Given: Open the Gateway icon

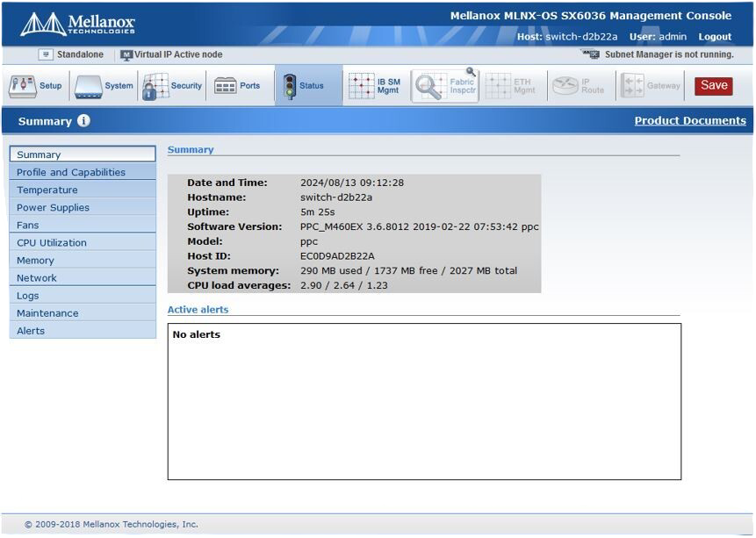Looking at the screenshot, I should coord(632,86).
